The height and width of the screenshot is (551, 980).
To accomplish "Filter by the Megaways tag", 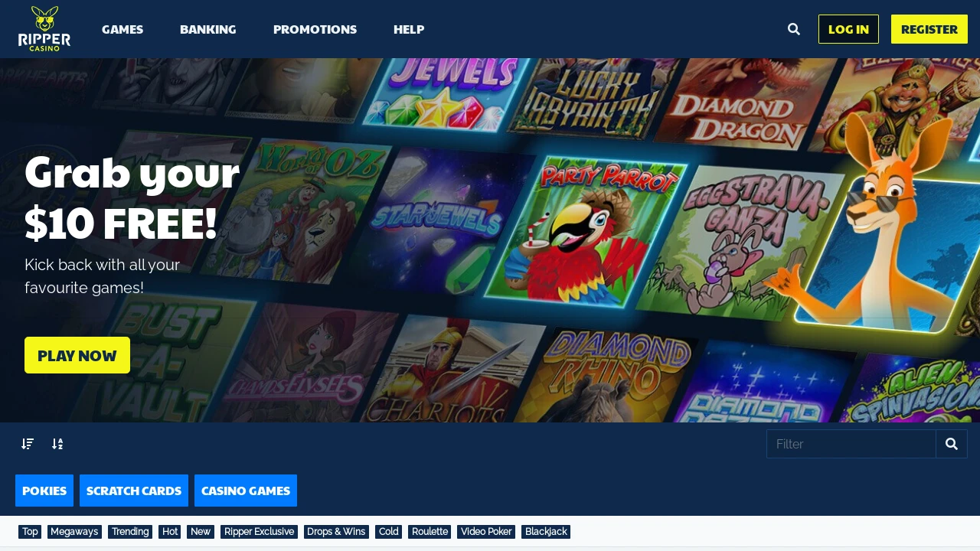I will 74,532.
